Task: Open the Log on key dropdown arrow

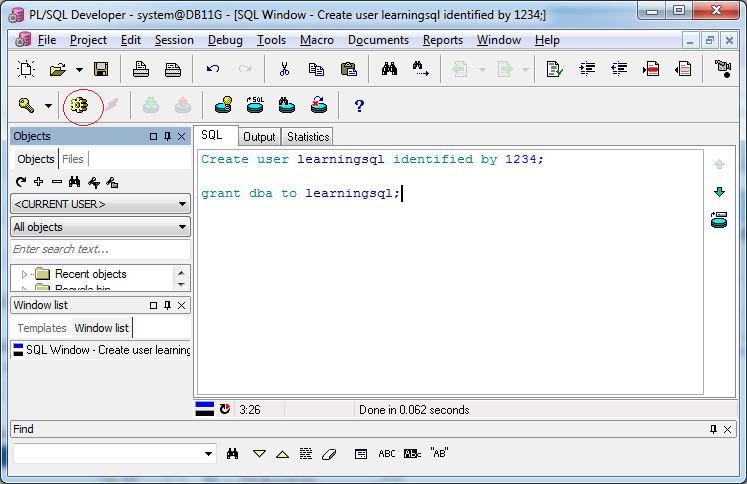Action: click(48, 106)
